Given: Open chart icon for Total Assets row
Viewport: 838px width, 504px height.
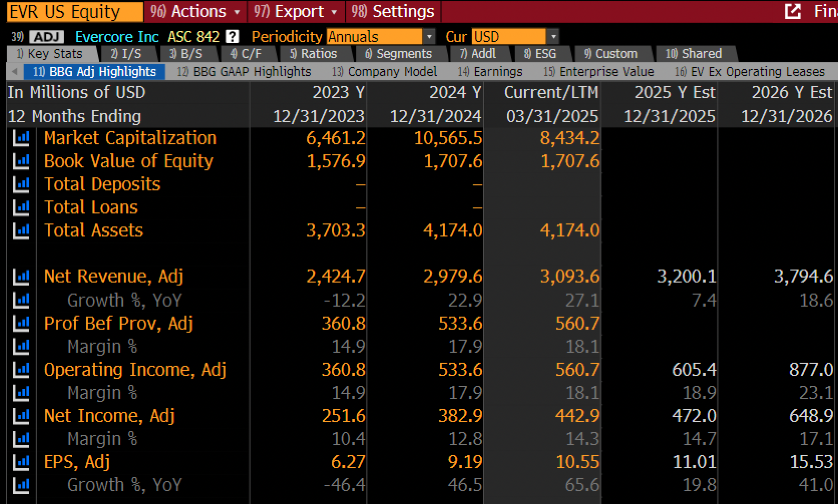Looking at the screenshot, I should click(21, 230).
